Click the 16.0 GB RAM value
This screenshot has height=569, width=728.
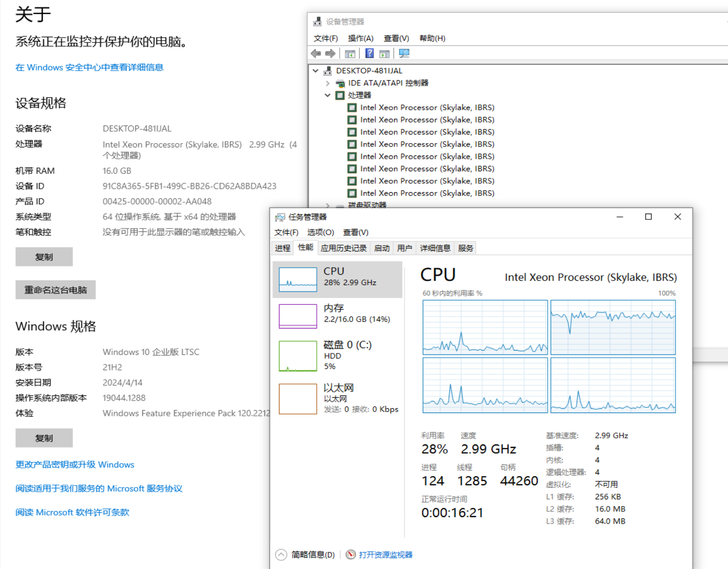[x=117, y=171]
